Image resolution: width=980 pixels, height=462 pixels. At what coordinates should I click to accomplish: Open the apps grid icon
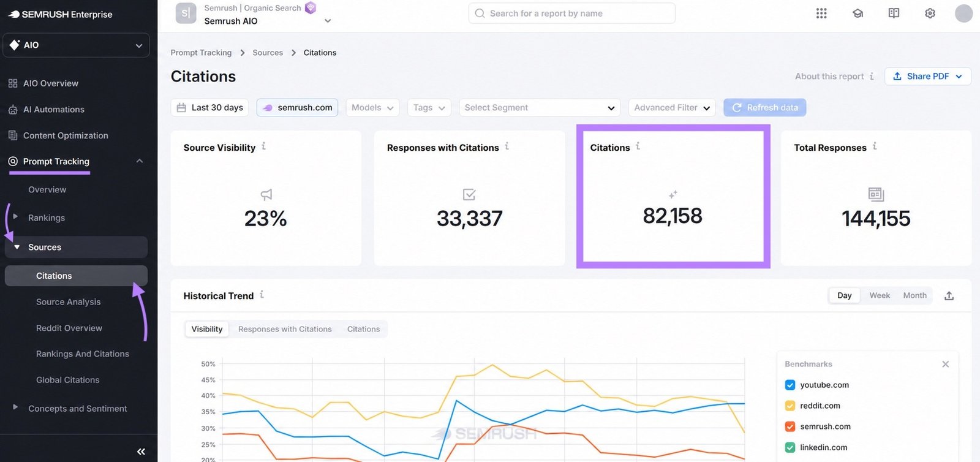click(x=821, y=13)
